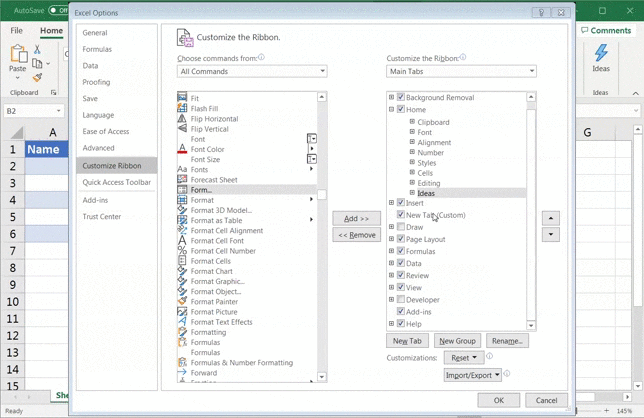
Task: Toggle the Review tab checkbox
Action: pyautogui.click(x=401, y=275)
